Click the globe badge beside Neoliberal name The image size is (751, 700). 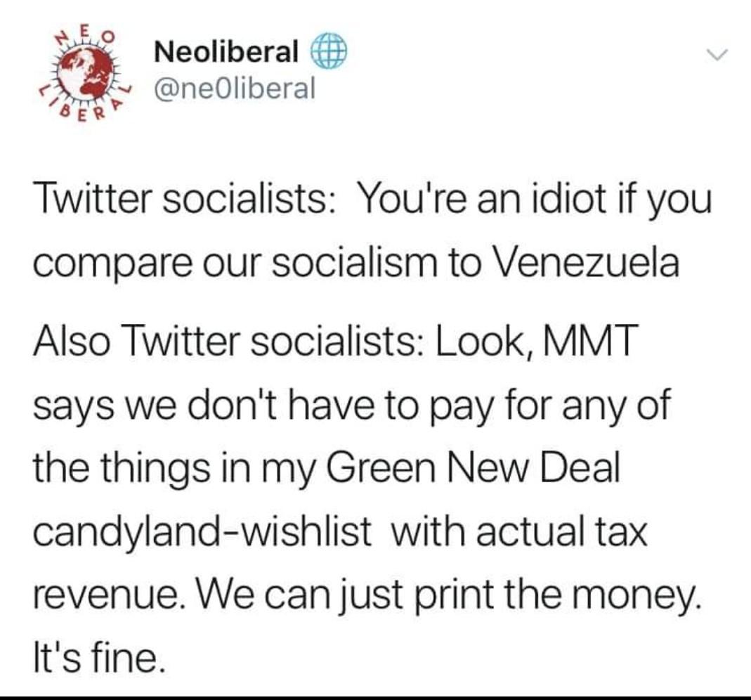[329, 51]
